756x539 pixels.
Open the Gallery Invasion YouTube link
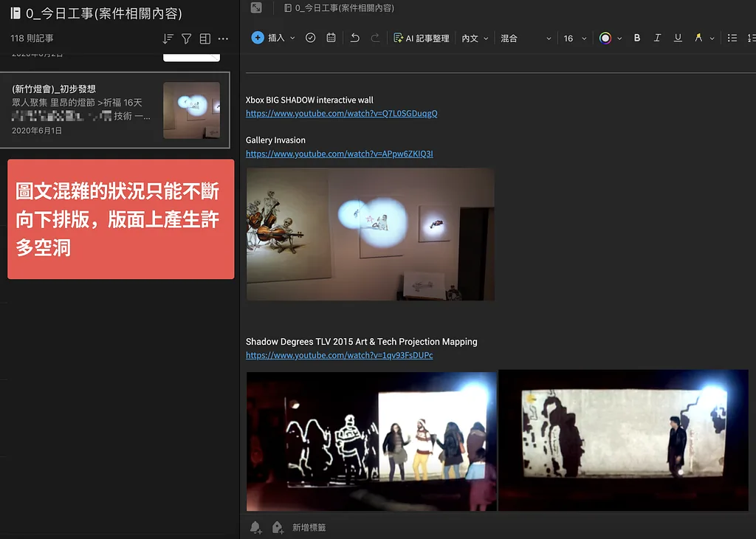[340, 154]
